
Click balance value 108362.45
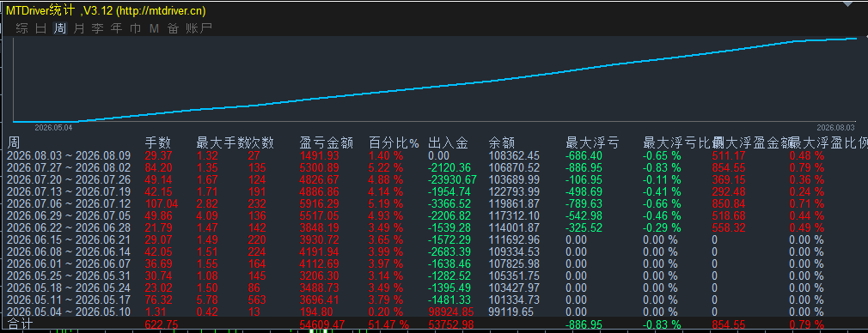coord(514,156)
